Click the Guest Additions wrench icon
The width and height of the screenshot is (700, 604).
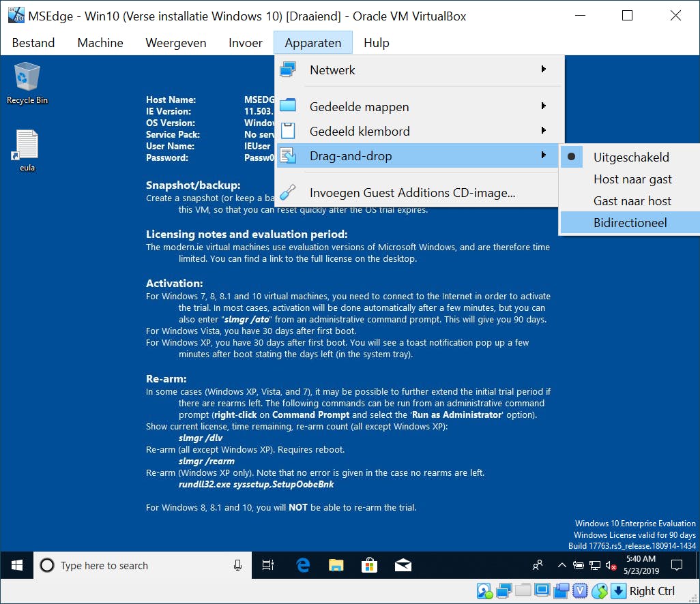pos(287,192)
